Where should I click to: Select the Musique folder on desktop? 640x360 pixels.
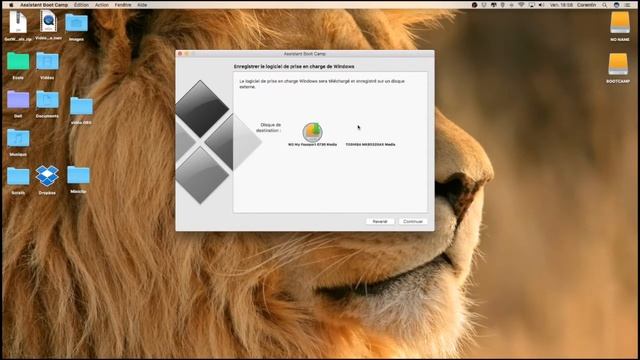pyautogui.click(x=18, y=138)
